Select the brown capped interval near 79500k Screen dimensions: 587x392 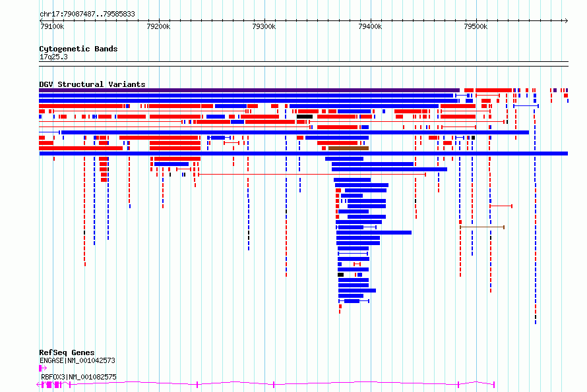[x=482, y=227]
